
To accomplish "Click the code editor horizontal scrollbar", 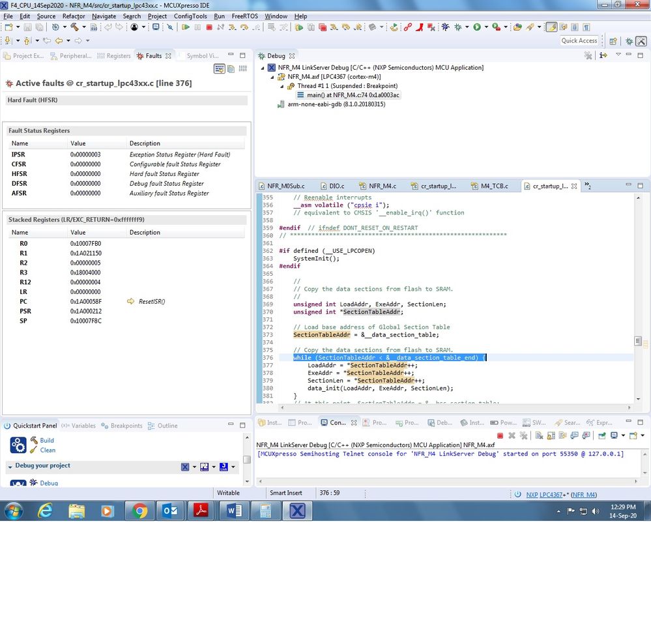I will (x=456, y=407).
